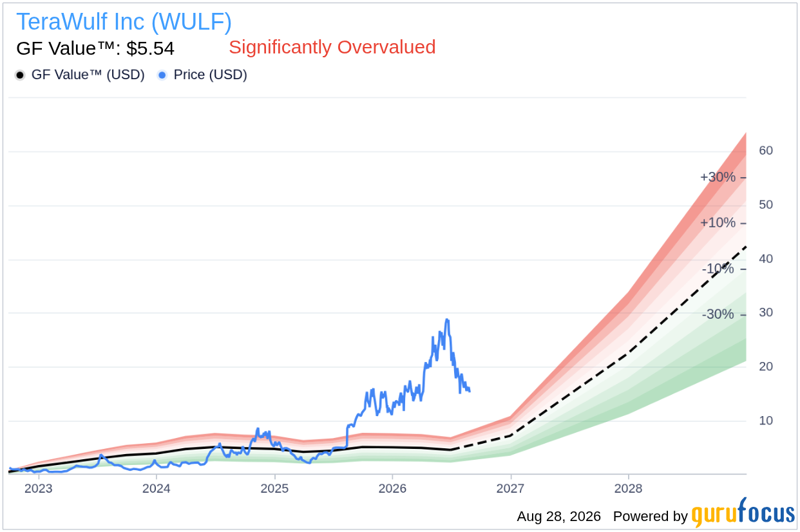Select the 2025 x-axis label
Screen dimensions: 800x532
pyautogui.click(x=274, y=489)
